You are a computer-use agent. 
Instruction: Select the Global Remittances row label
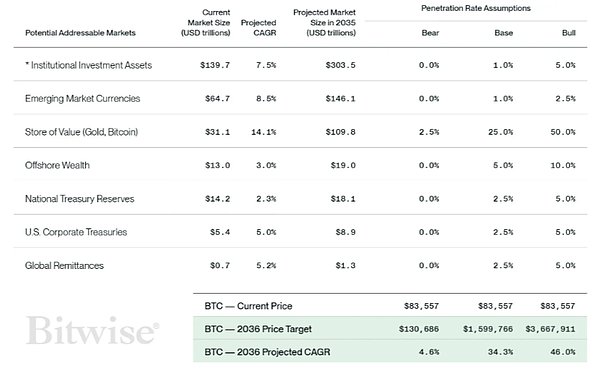point(64,266)
